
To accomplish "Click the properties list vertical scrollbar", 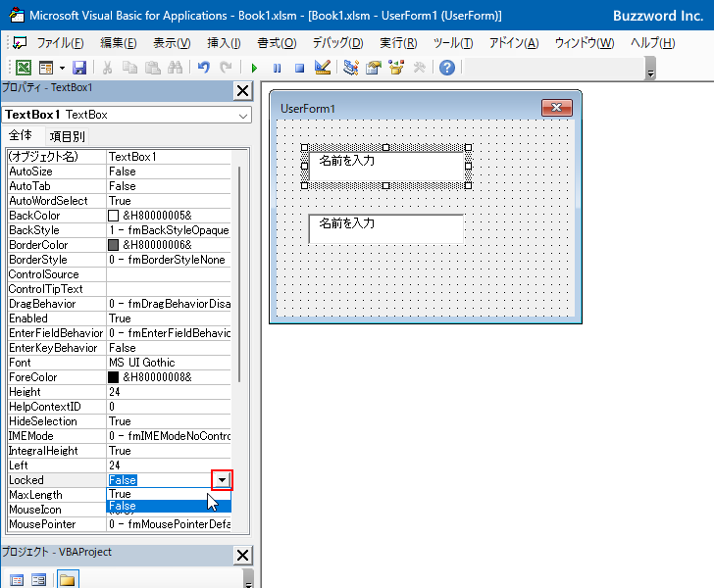I will (239, 274).
